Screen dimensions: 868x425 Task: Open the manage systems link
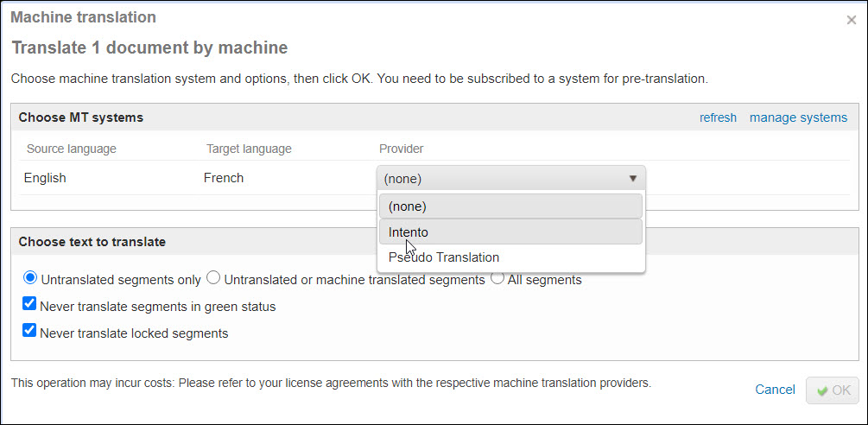pyautogui.click(x=798, y=117)
